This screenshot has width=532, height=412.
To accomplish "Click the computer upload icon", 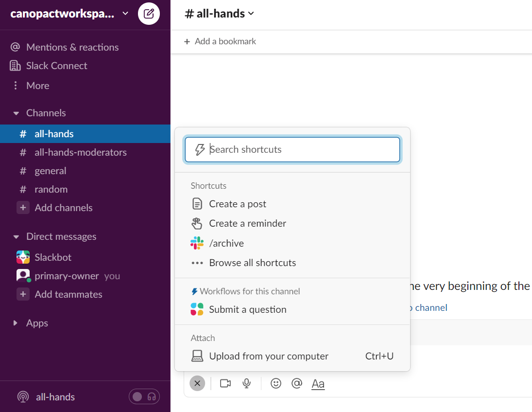I will 197,356.
